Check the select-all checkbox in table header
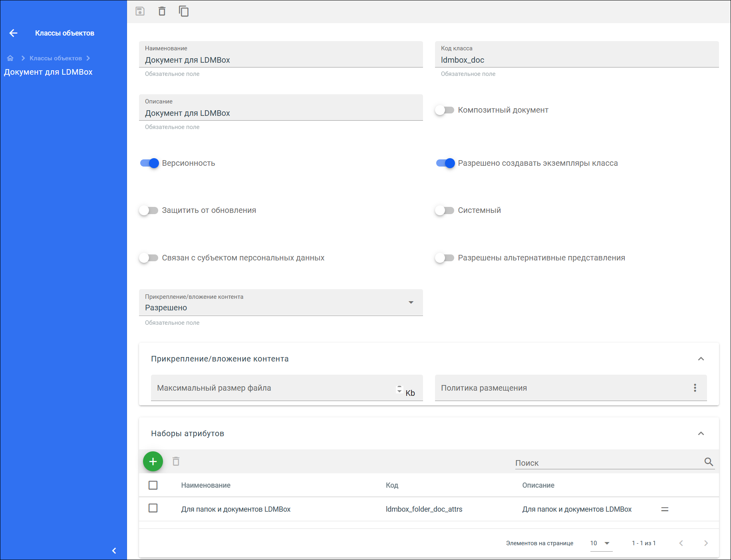This screenshot has height=560, width=731. [x=153, y=485]
